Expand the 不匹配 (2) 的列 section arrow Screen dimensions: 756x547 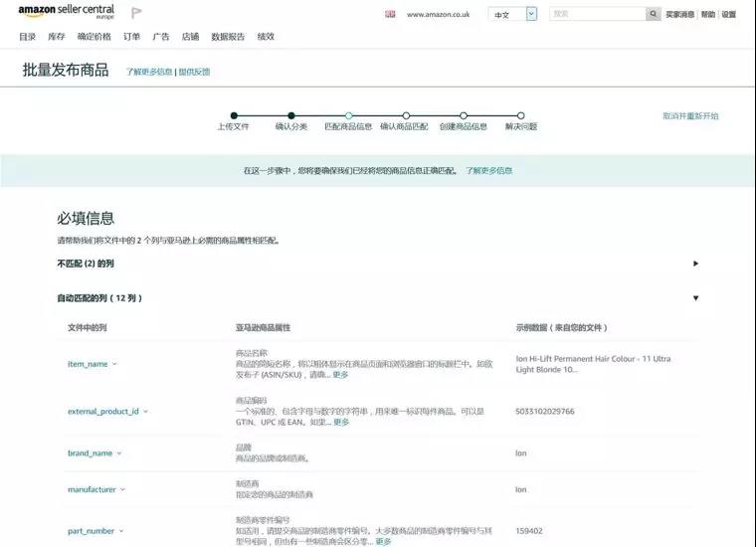(x=695, y=264)
